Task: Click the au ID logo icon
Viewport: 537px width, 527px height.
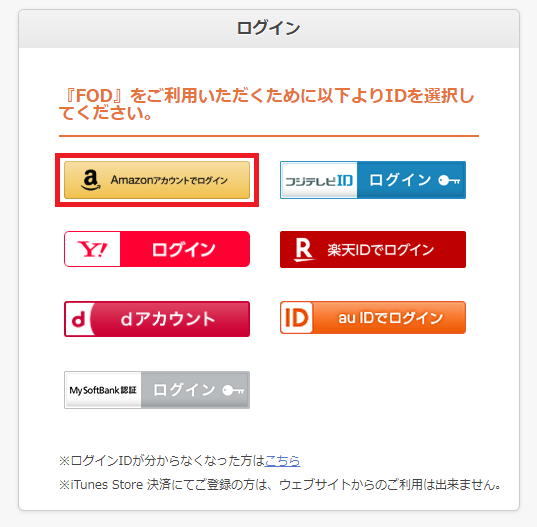Action: tap(297, 317)
